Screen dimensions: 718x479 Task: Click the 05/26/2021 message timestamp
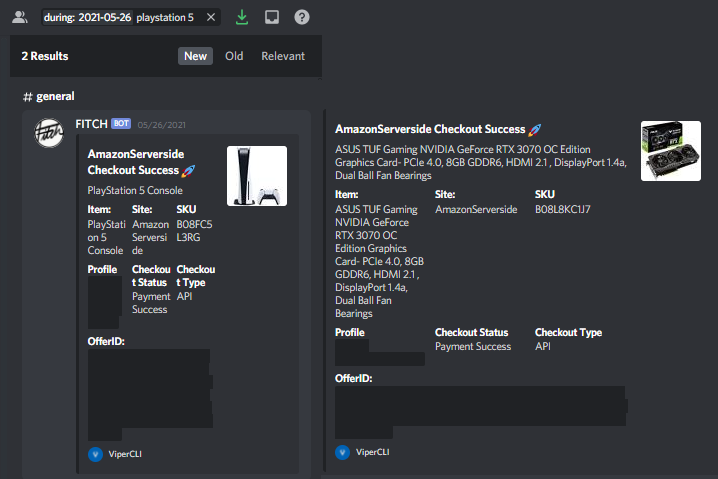coord(162,125)
